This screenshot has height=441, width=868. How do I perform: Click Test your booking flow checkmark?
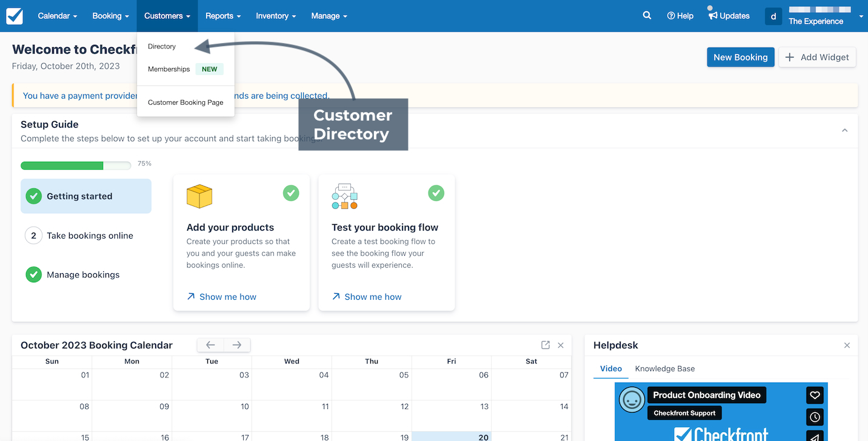(x=436, y=193)
